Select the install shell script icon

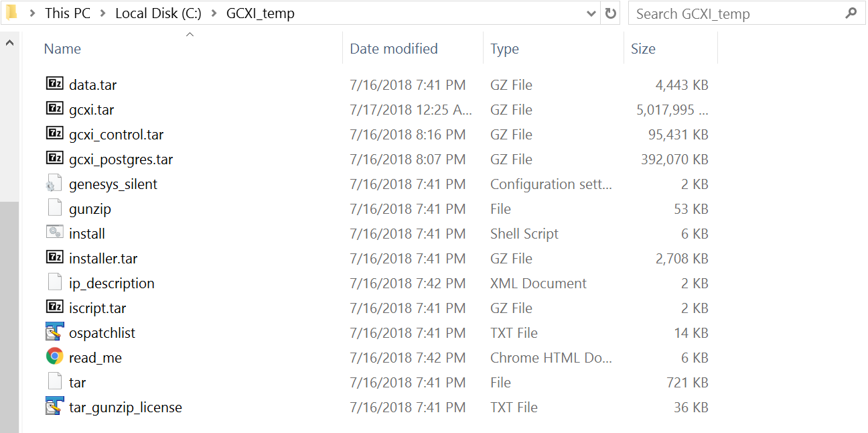click(x=54, y=233)
